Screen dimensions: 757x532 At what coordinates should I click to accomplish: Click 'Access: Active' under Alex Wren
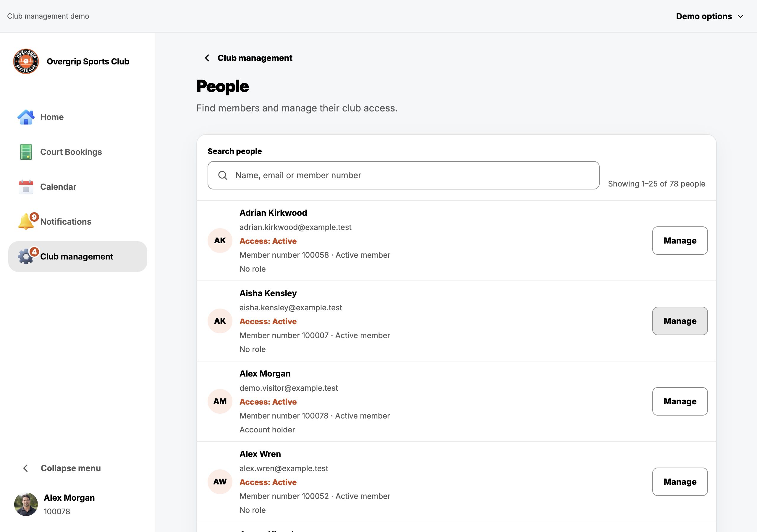coord(268,483)
